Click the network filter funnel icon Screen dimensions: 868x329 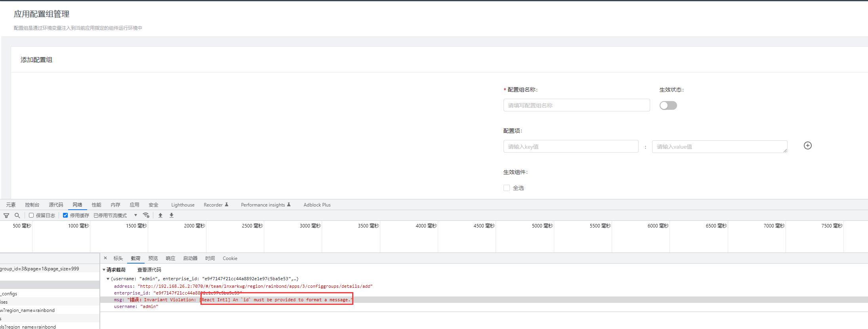[6, 216]
